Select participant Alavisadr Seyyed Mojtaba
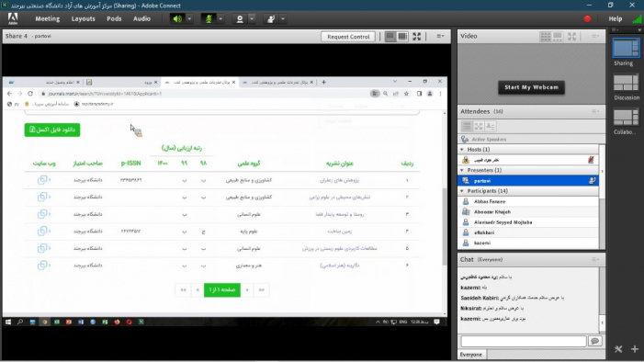Viewport: 644px width, 362px height. coord(528,222)
